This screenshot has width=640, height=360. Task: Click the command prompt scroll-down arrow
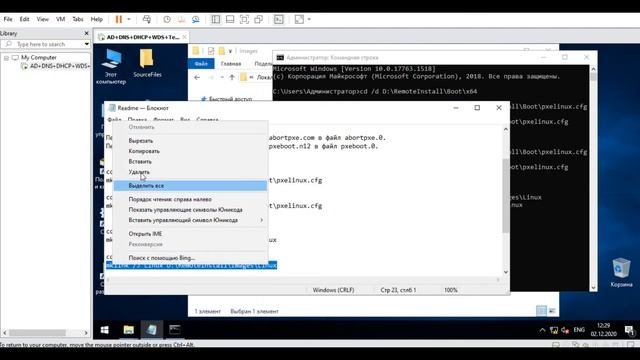593,287
